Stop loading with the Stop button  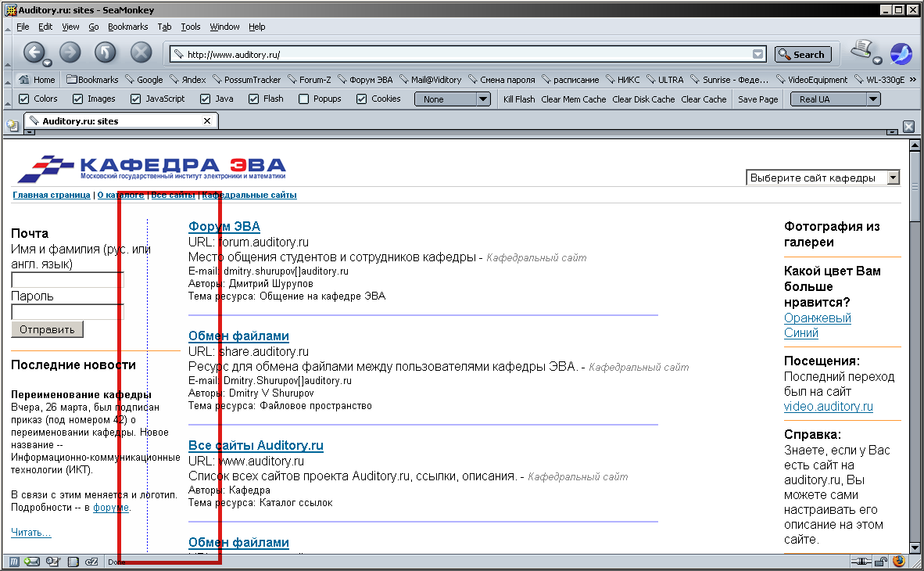(x=141, y=52)
